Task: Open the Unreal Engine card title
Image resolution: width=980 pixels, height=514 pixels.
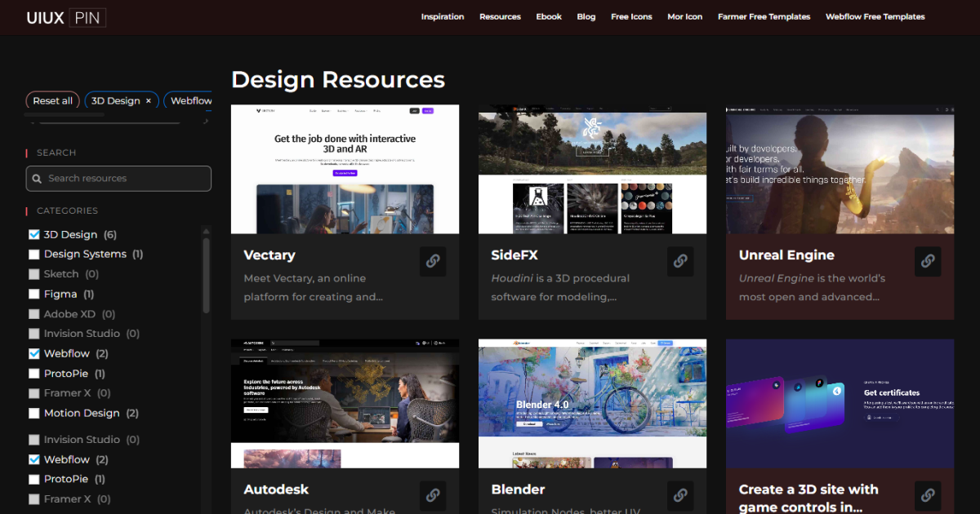Action: pyautogui.click(x=786, y=255)
